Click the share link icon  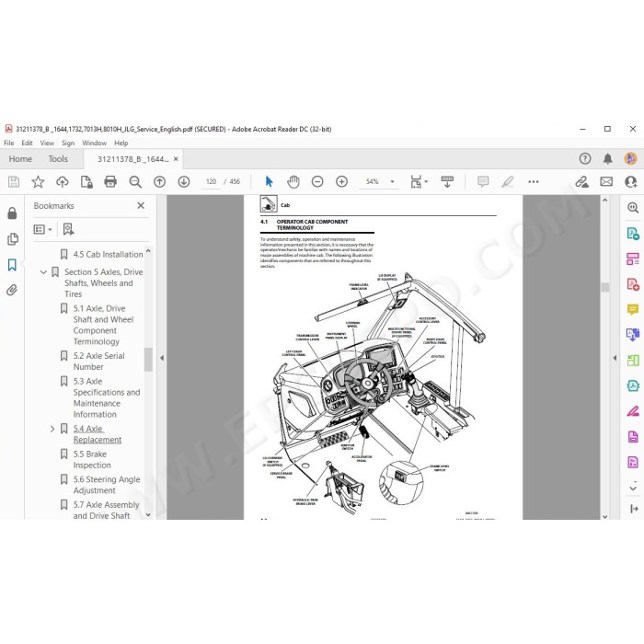tap(581, 181)
